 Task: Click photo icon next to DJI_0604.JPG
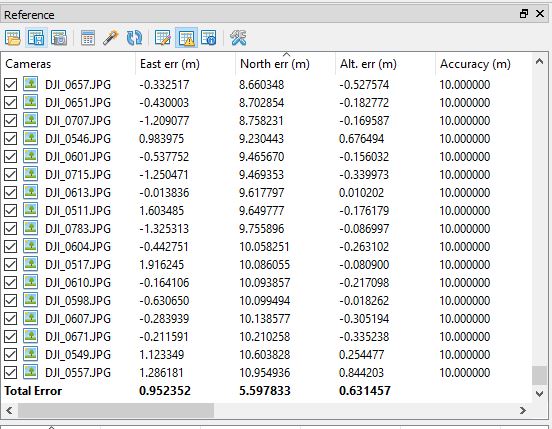(31, 246)
